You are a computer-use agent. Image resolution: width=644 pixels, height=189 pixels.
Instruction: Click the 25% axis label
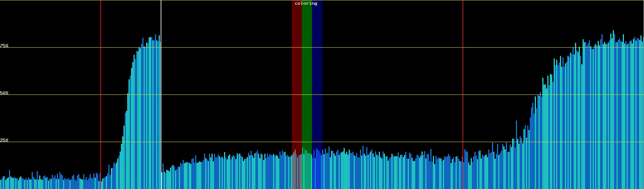coord(4,140)
